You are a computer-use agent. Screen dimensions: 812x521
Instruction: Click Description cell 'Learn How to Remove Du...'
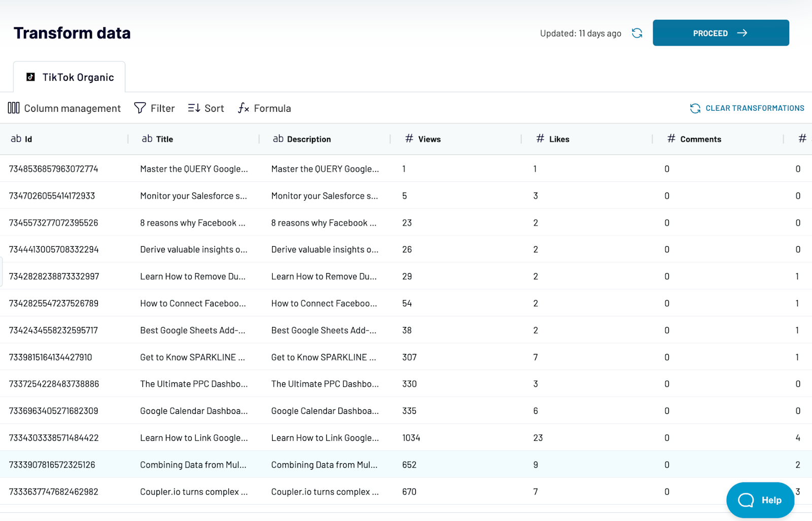[324, 277]
